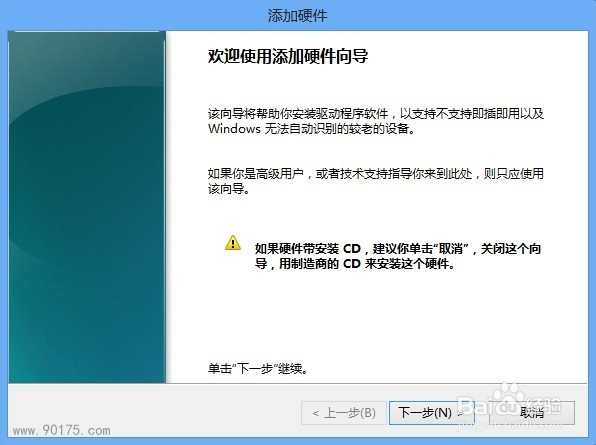
Task: Click the text 单击“下一步”继续
Action: [258, 369]
